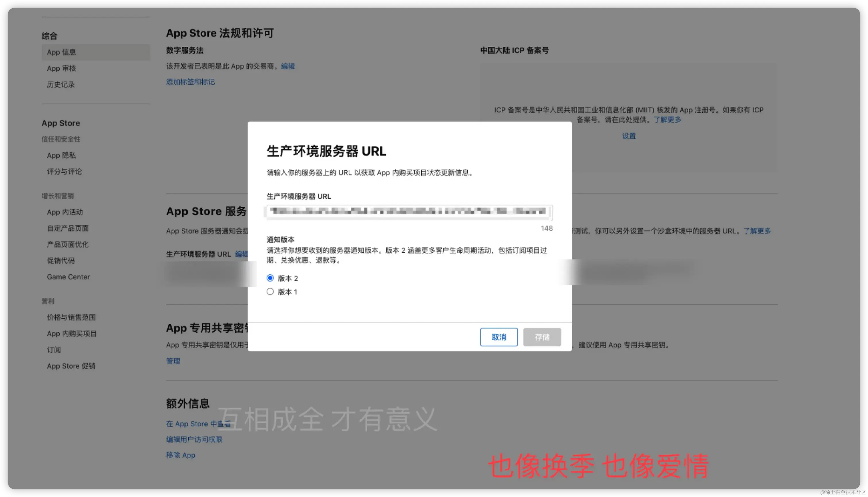Go to 自定产品页面 in the sidebar

pyautogui.click(x=68, y=228)
